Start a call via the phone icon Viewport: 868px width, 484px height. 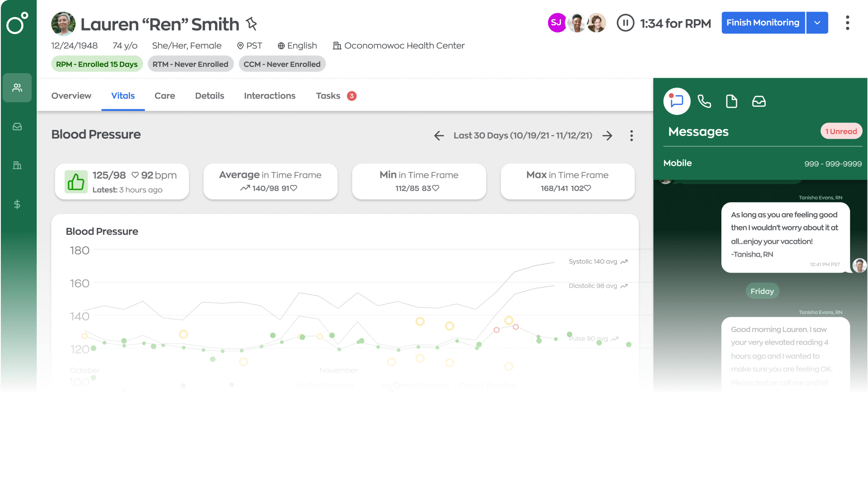[x=705, y=101]
